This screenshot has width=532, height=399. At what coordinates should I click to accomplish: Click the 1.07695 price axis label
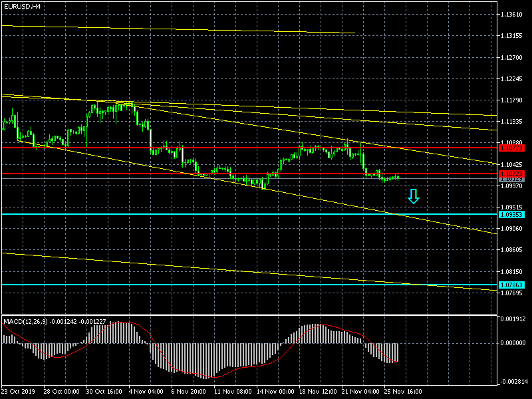511,293
